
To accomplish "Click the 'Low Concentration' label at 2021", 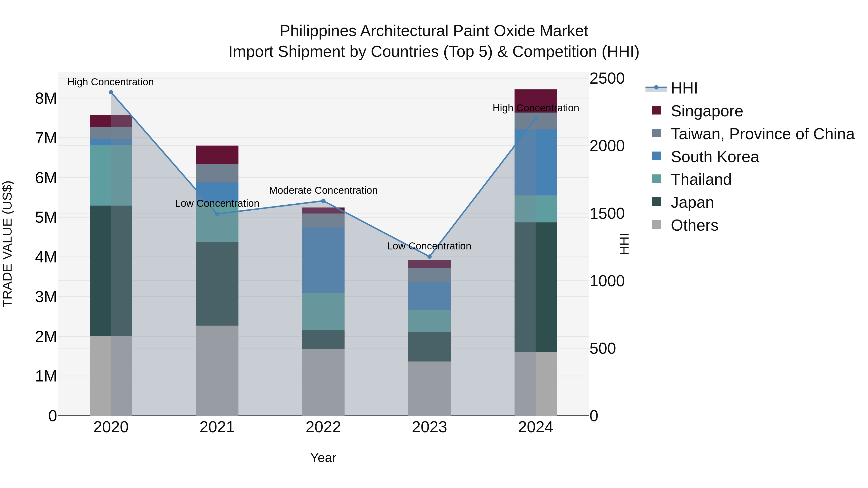I will 217,203.
